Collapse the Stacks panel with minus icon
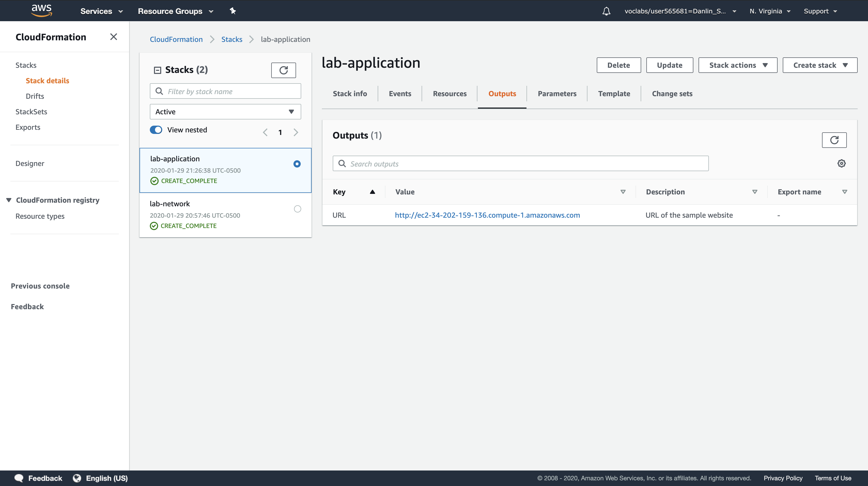 [157, 70]
